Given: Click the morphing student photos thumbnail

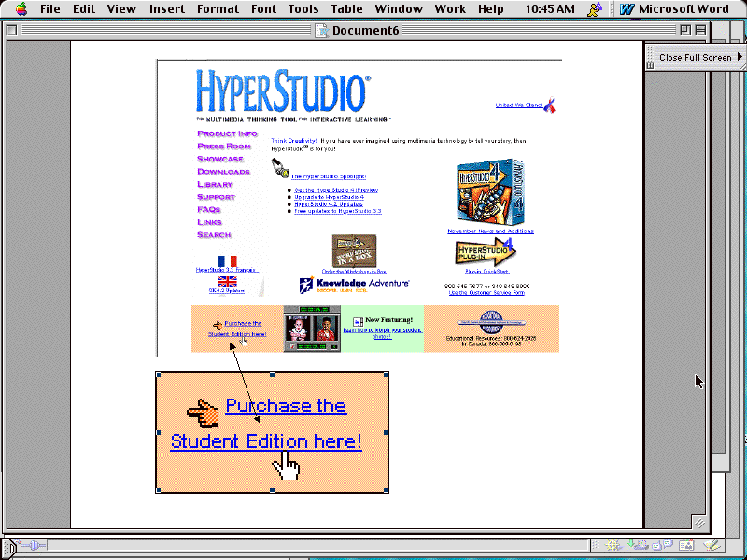Looking at the screenshot, I should pyautogui.click(x=312, y=329).
